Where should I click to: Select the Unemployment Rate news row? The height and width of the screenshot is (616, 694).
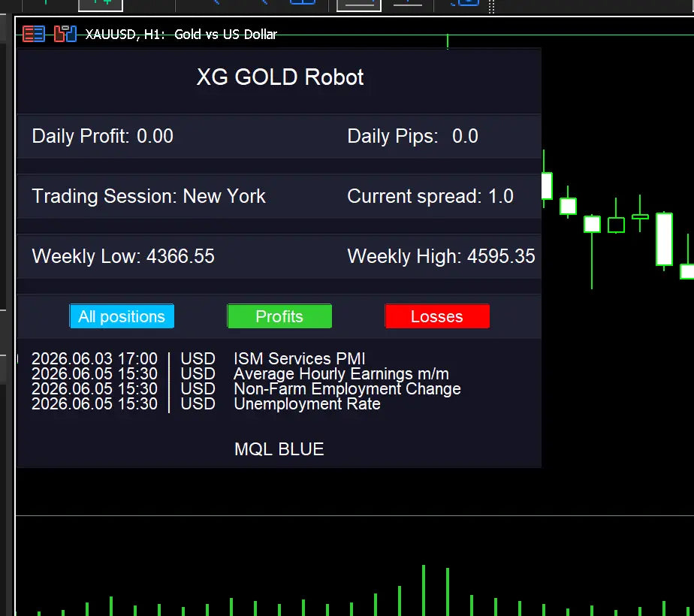[206, 404]
